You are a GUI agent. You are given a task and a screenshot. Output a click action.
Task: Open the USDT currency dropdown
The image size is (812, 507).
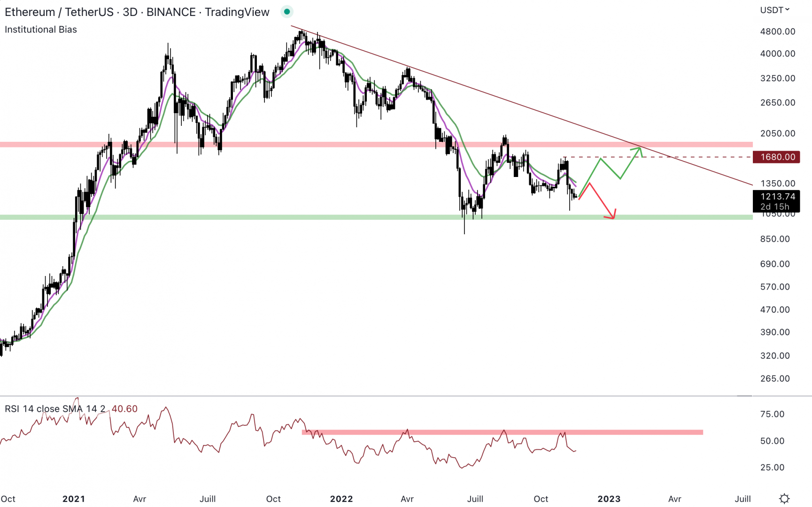click(775, 10)
